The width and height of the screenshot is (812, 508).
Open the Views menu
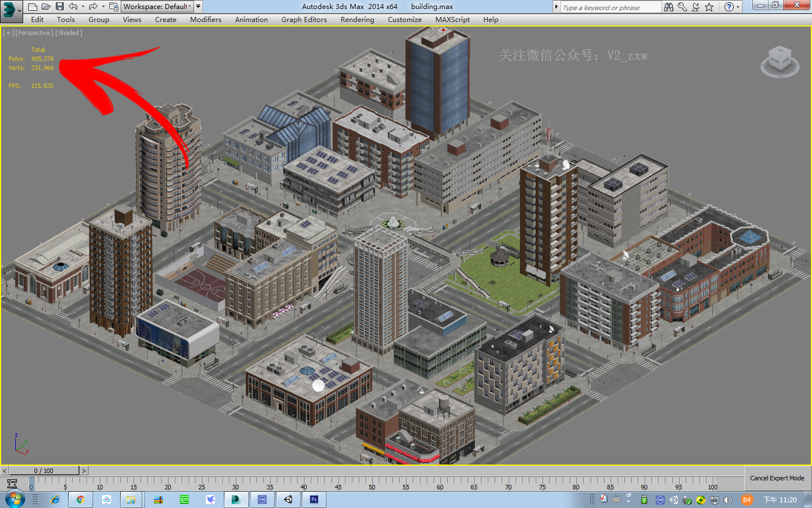pyautogui.click(x=132, y=20)
